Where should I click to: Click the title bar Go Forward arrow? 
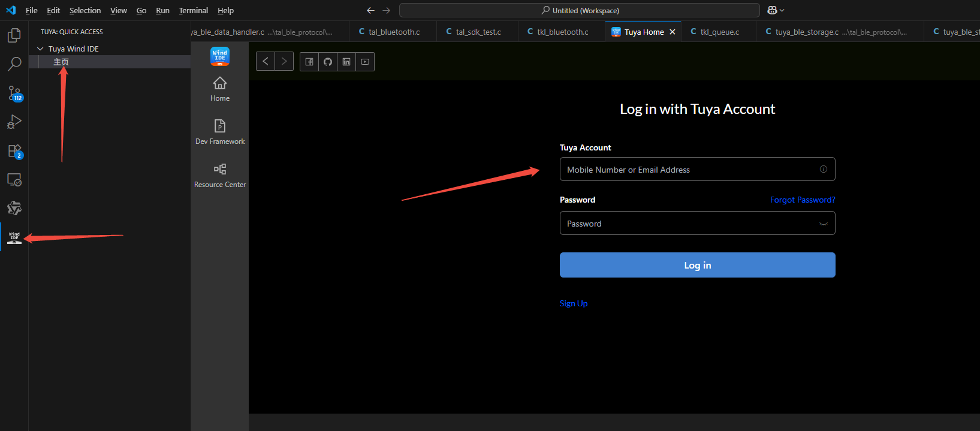point(386,10)
